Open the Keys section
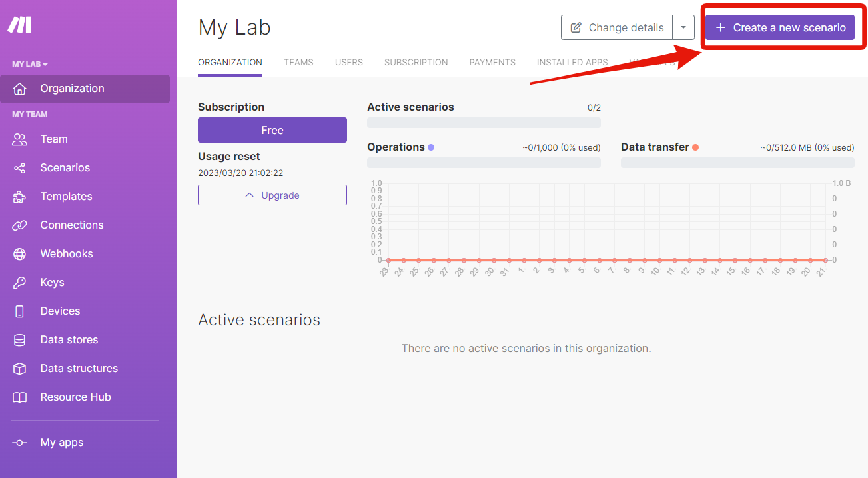This screenshot has width=868, height=478. [52, 282]
